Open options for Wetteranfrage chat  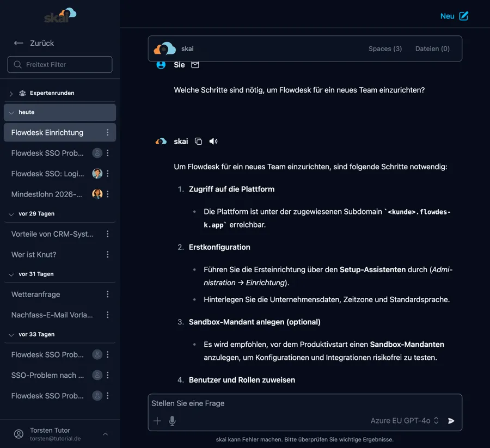tap(107, 294)
